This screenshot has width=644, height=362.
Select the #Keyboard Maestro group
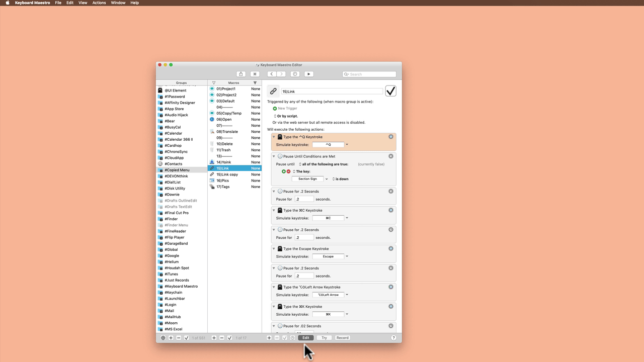182,286
